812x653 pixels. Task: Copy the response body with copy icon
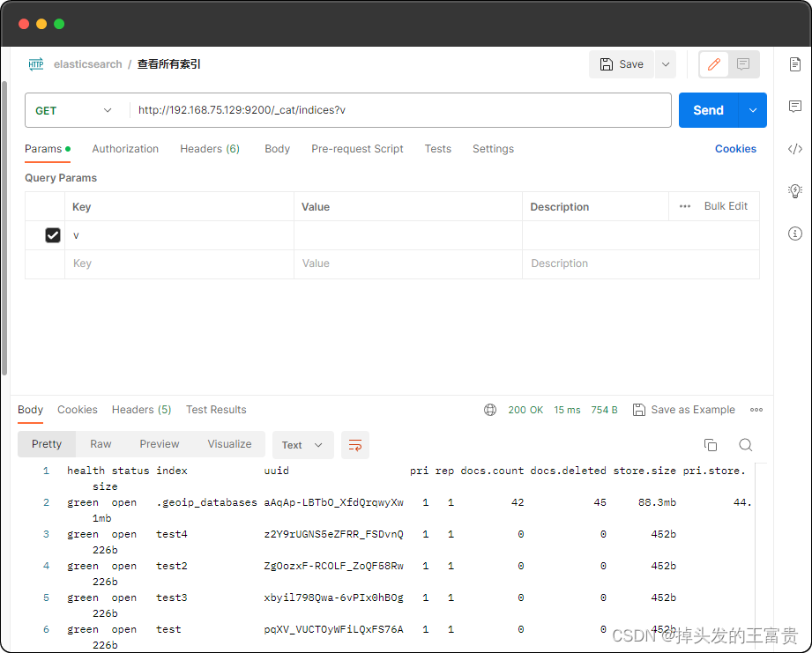pyautogui.click(x=711, y=445)
